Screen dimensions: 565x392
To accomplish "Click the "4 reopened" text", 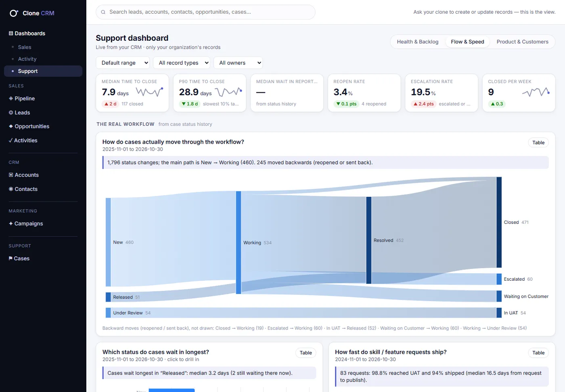I will [374, 104].
